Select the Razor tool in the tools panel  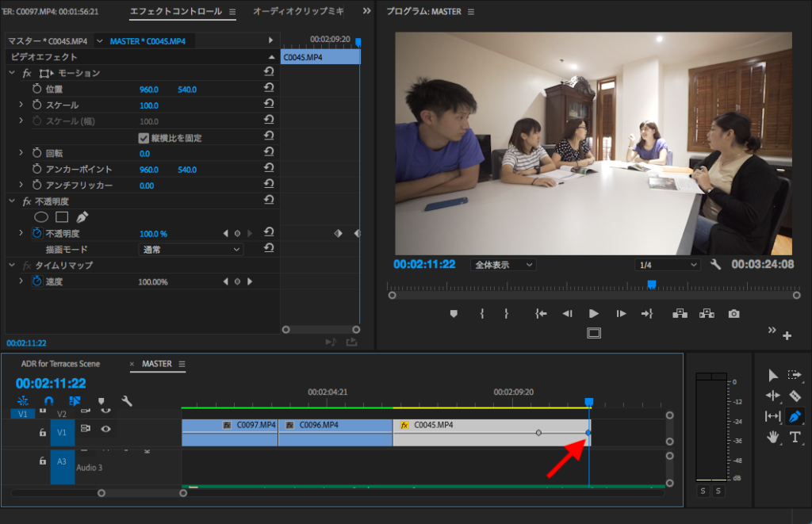point(795,396)
